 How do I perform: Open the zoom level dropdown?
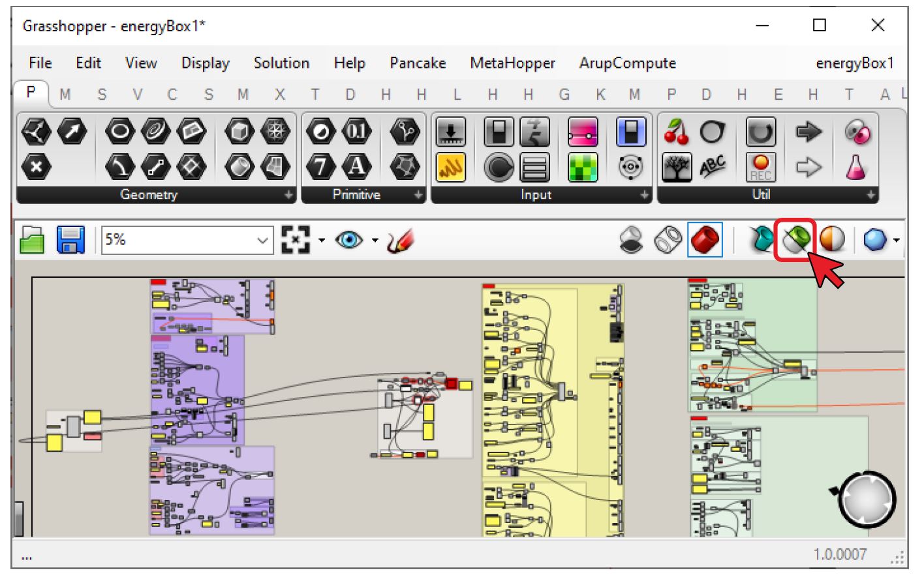(x=262, y=241)
